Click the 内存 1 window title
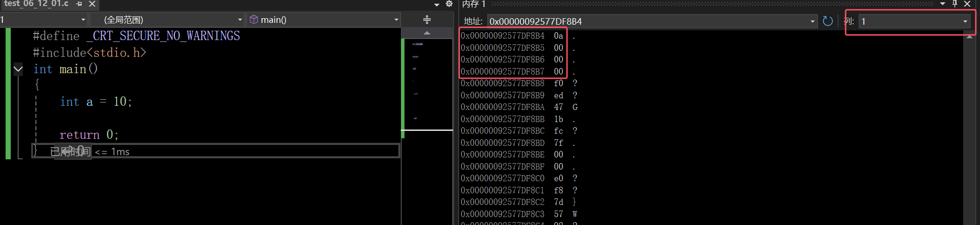Viewport: 980px width, 225px height. (474, 4)
